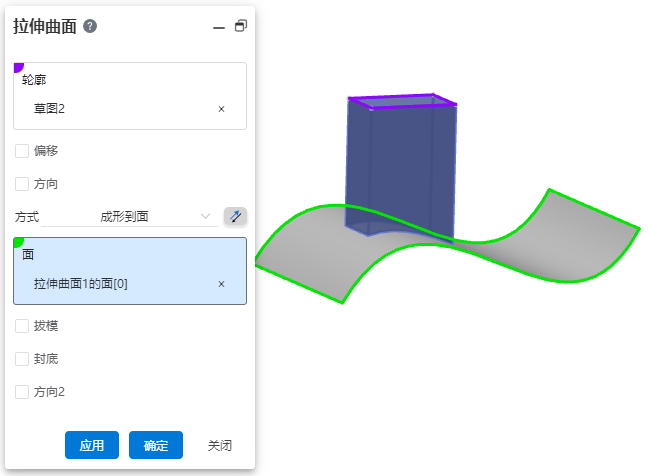
Task: Click the 关闭 button
Action: point(220,445)
